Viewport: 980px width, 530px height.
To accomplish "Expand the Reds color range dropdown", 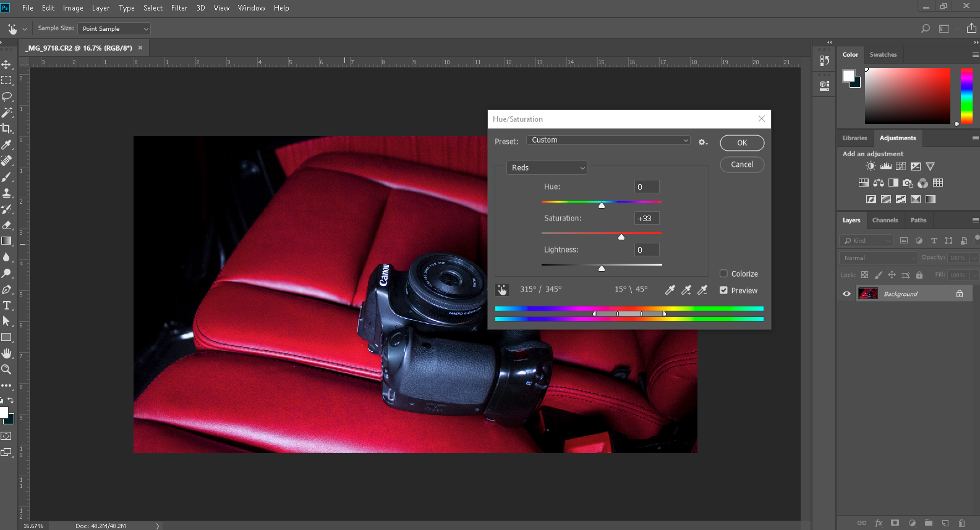I will pyautogui.click(x=547, y=168).
